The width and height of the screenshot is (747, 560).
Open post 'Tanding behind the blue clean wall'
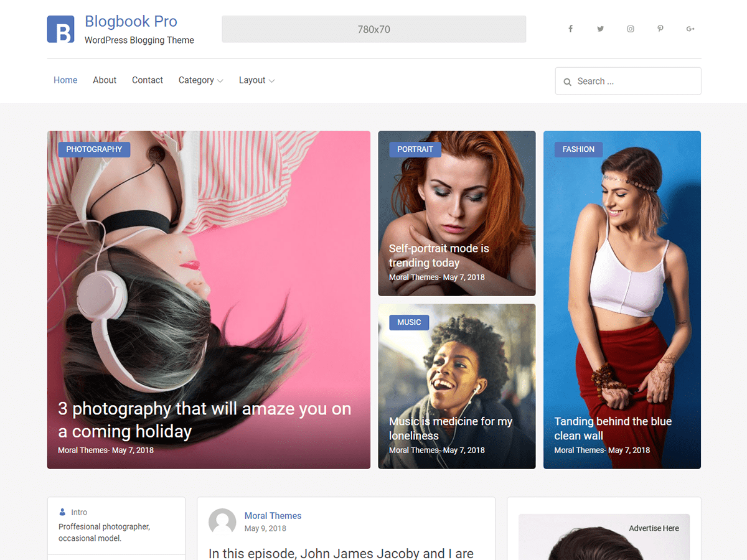[x=613, y=429]
